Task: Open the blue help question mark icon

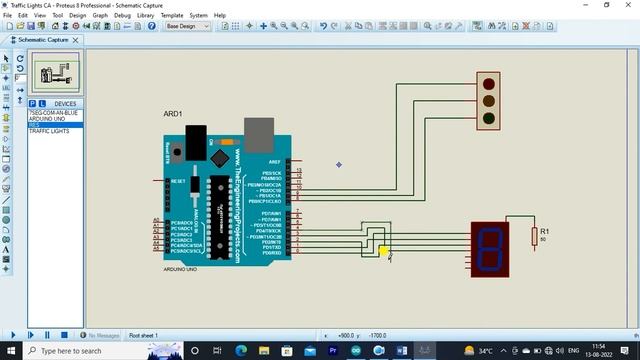Action: [x=151, y=26]
